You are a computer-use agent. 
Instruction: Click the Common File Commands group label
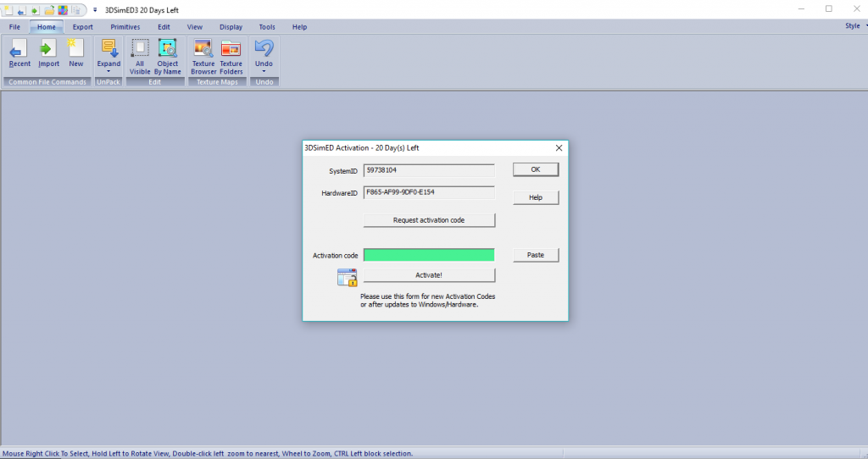click(47, 82)
